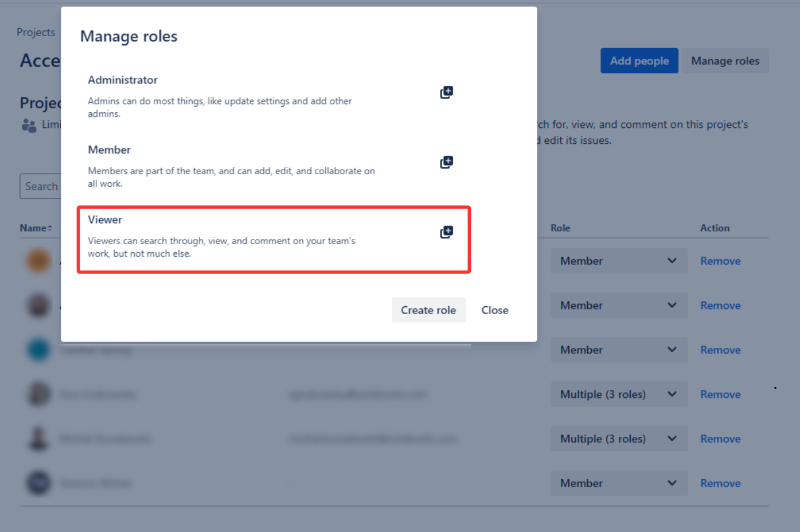This screenshot has height=532, width=800.
Task: Click the Viewer role's copy icon
Action: [446, 232]
